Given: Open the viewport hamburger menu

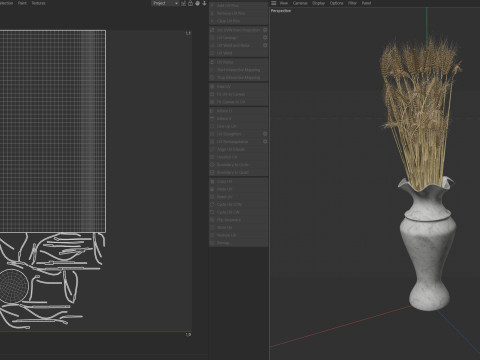Looking at the screenshot, I should (x=273, y=3).
